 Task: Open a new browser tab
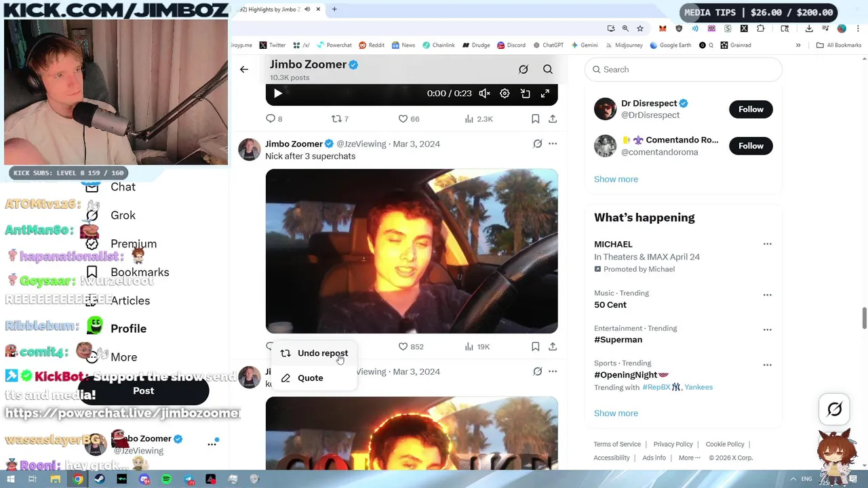(x=334, y=9)
